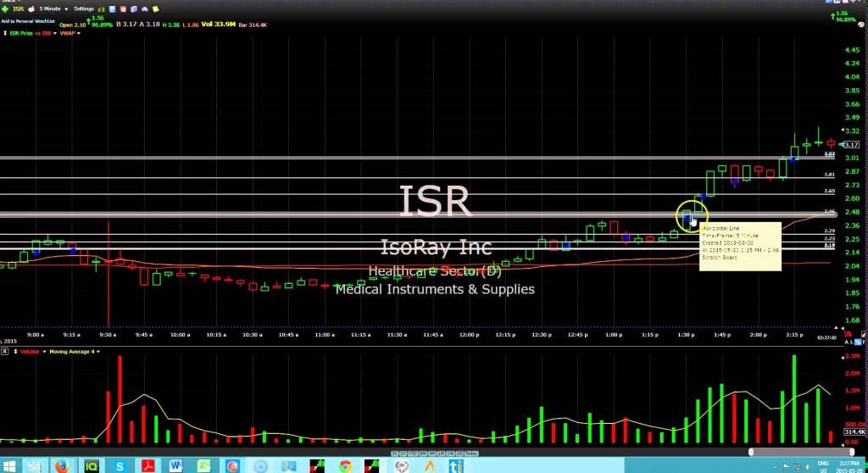868x473 pixels.
Task: Click the ENG language indicator
Action: click(x=823, y=463)
